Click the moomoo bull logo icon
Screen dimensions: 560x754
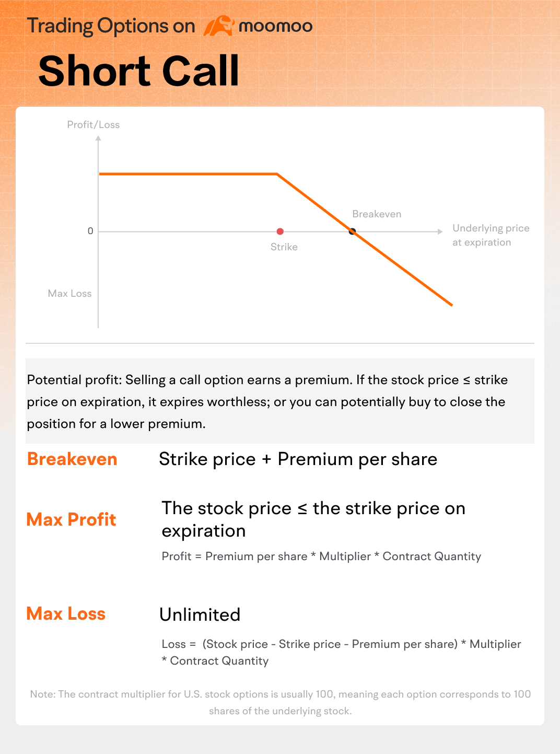218,26
